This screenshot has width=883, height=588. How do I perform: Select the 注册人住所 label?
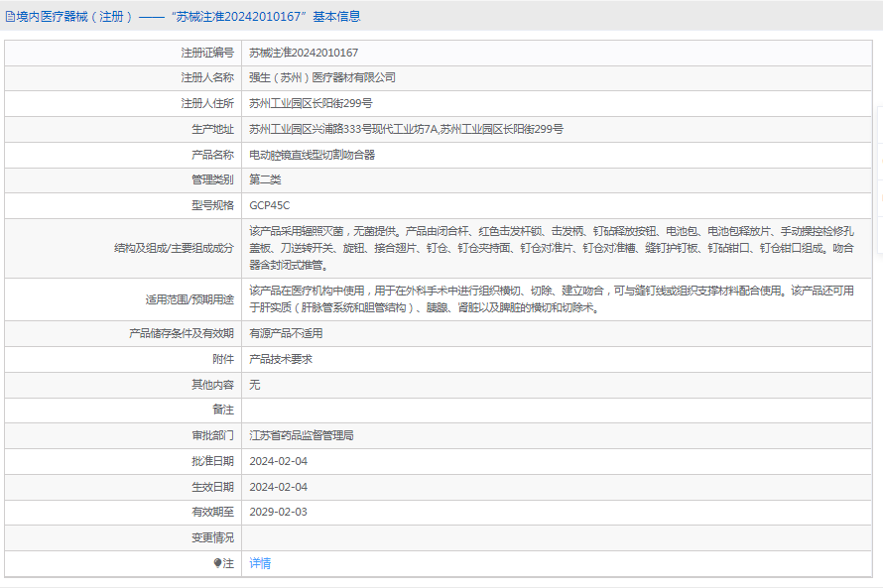click(207, 103)
